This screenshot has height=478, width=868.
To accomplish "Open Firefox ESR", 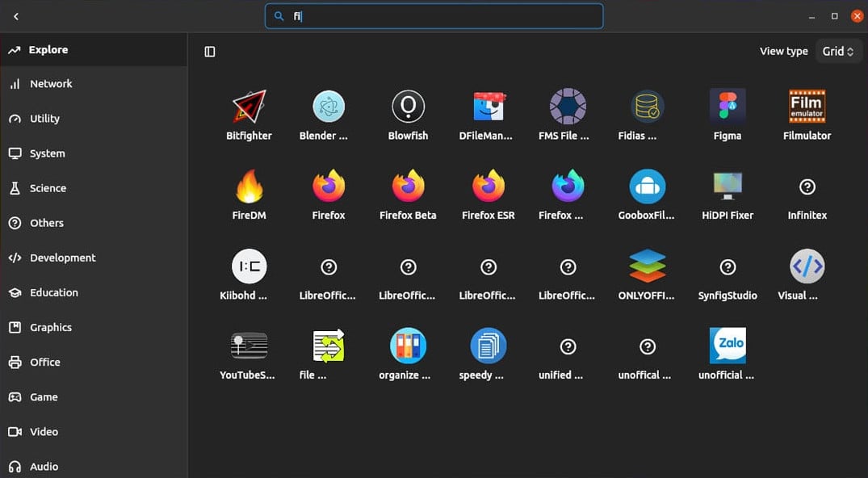I will (x=489, y=187).
